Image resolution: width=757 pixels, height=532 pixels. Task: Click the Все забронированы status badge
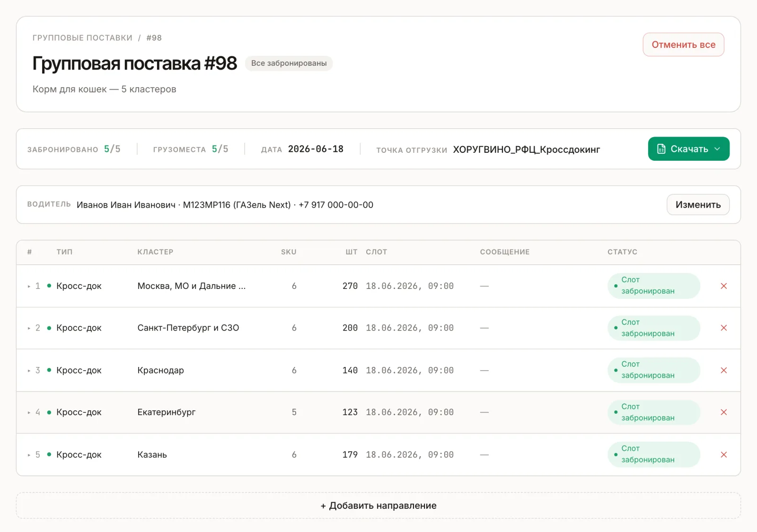(289, 63)
